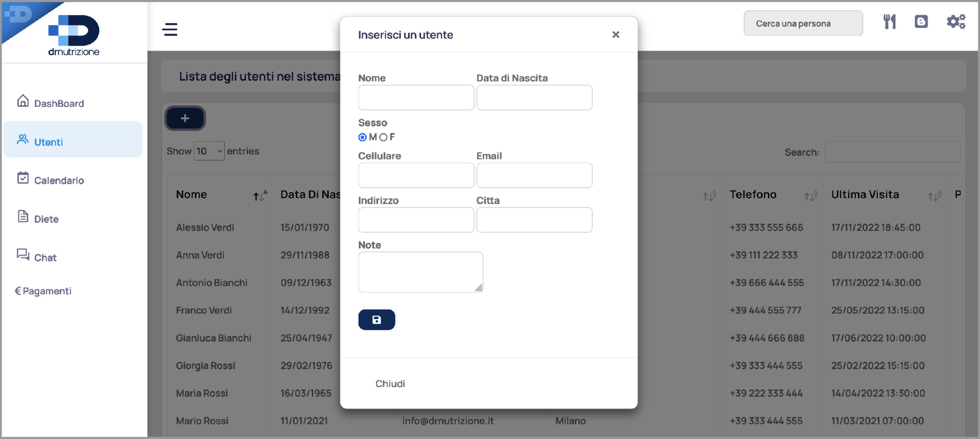Screen dimensions: 980x439
Task: Click the info@drnutrizione.it email cell
Action: pos(448,421)
